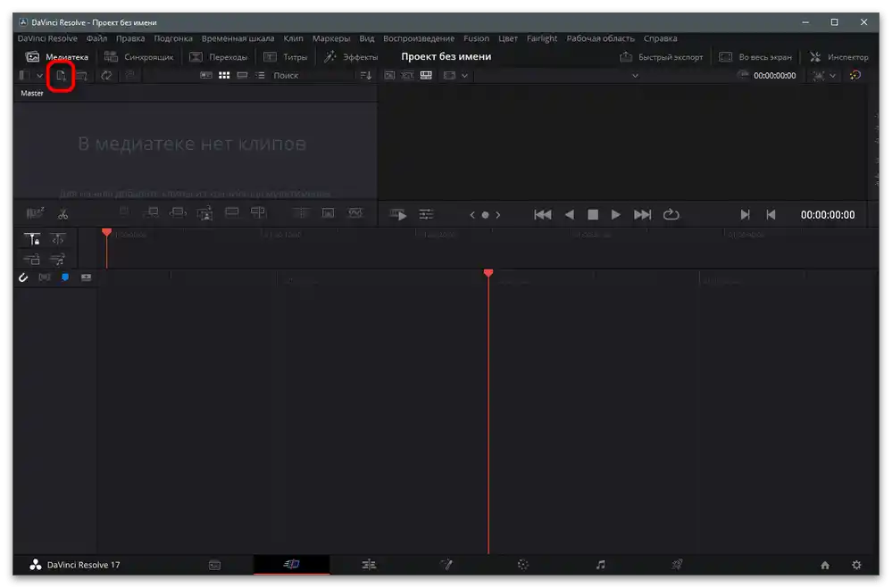Go to the first frame
This screenshot has height=588, width=892.
point(543,214)
